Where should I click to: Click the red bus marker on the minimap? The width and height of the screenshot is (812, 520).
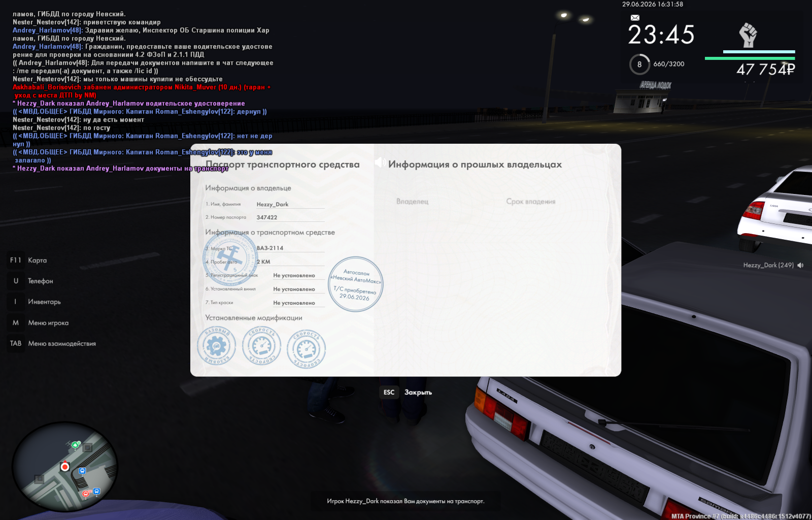(x=86, y=494)
